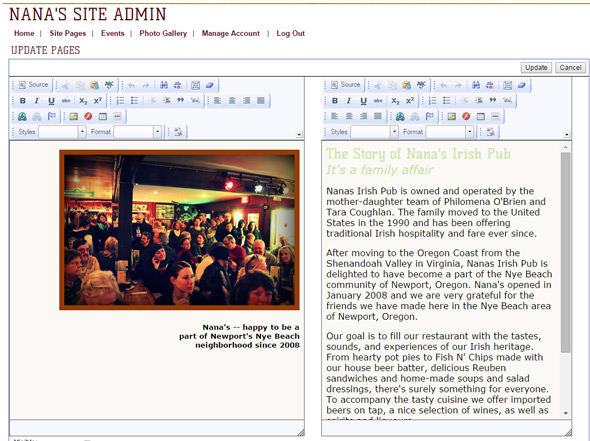This screenshot has height=441, width=590.
Task: Collapse the left editor toolbar with the arrow
Action: (x=299, y=134)
